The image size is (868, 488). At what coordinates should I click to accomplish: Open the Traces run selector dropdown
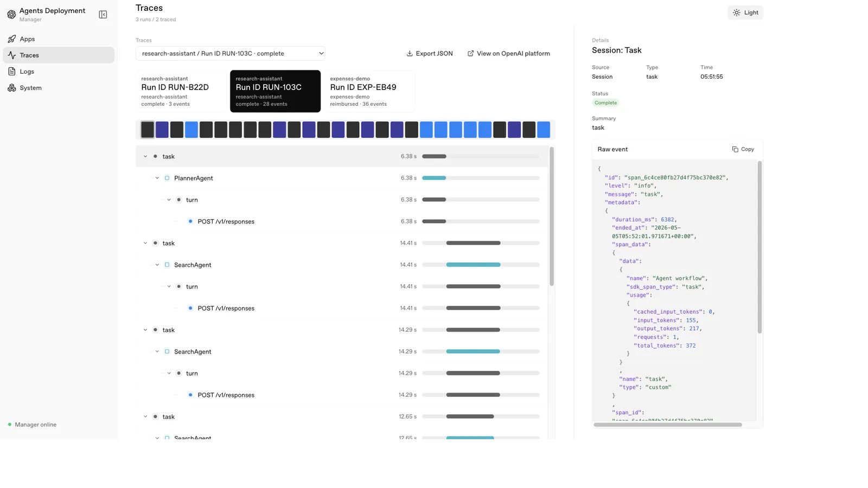[x=231, y=54]
